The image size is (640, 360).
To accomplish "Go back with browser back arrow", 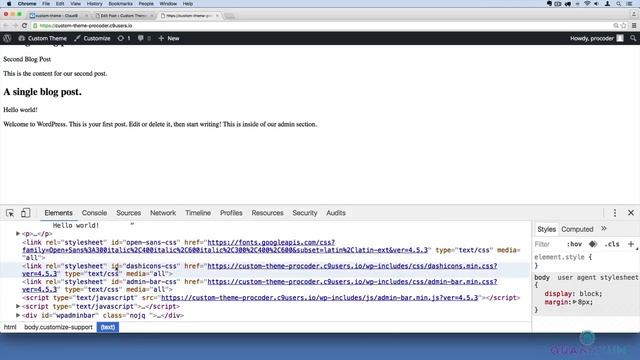I will [x=6, y=26].
